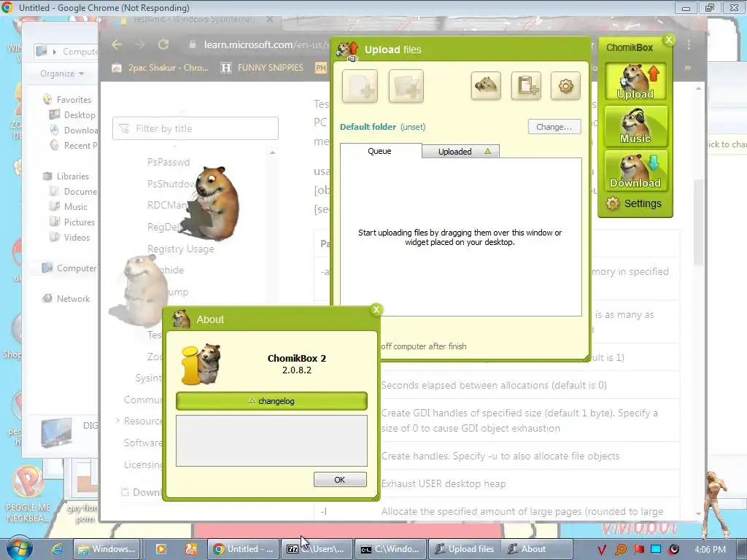Open Settings in the ChomikBox widget
The height and width of the screenshot is (560, 747).
[x=634, y=204]
